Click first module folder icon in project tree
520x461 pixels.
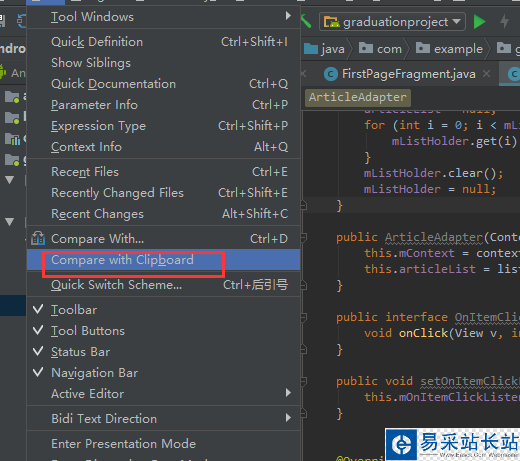12,97
